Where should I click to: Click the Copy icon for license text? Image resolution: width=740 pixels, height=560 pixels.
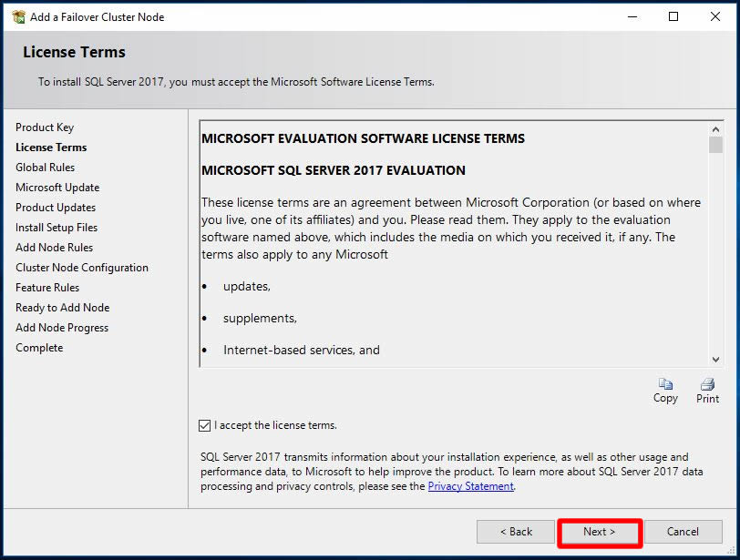click(x=665, y=385)
